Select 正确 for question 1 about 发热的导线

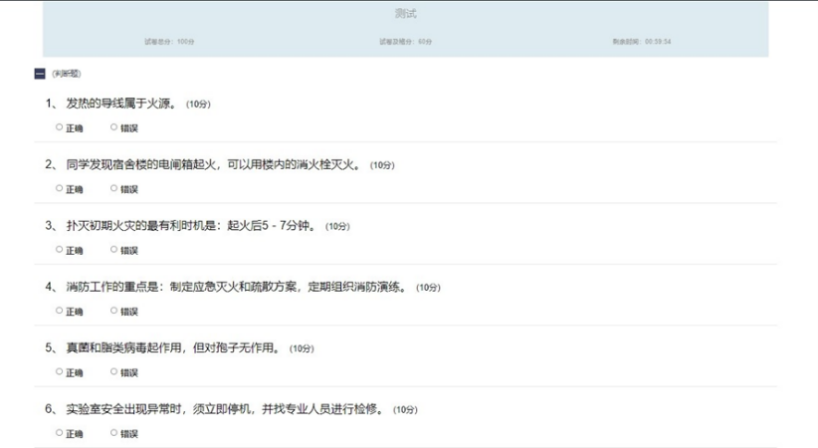point(60,127)
